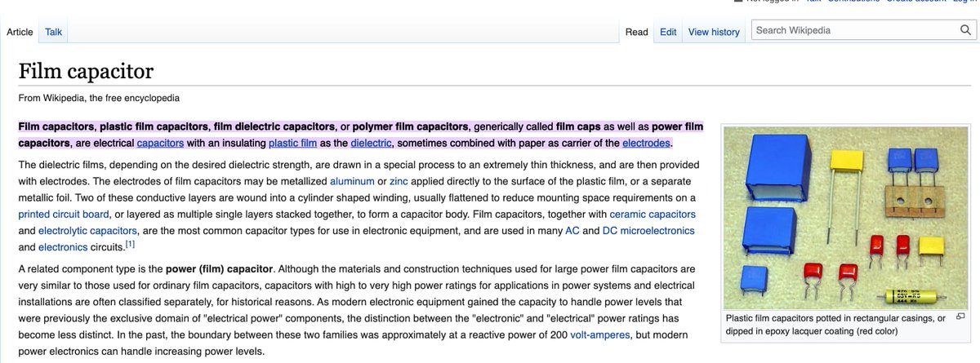Click bold 'power (film) capacitor' text
The image size is (980, 363).
[x=220, y=268]
